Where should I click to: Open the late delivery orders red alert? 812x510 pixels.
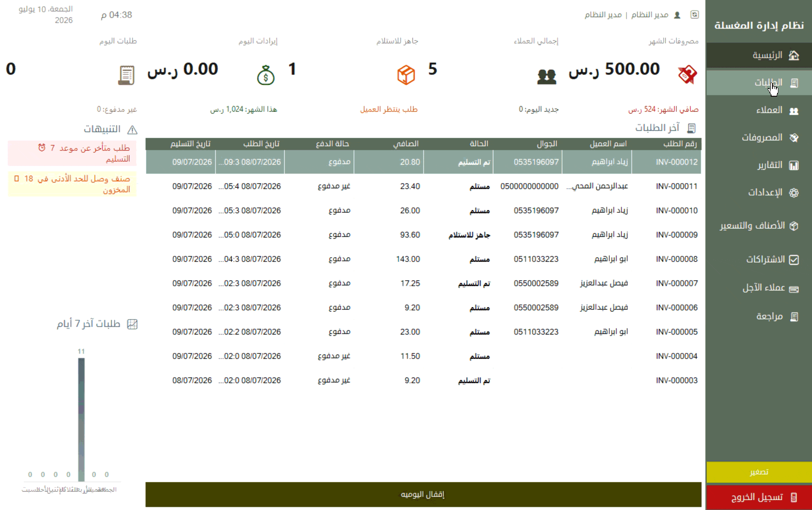72,153
